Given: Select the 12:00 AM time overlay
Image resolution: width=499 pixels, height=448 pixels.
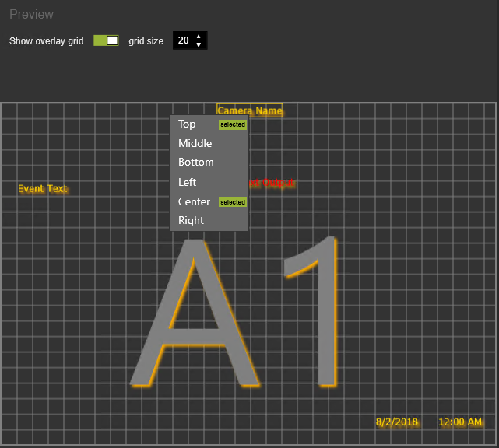Looking at the screenshot, I should tap(460, 422).
